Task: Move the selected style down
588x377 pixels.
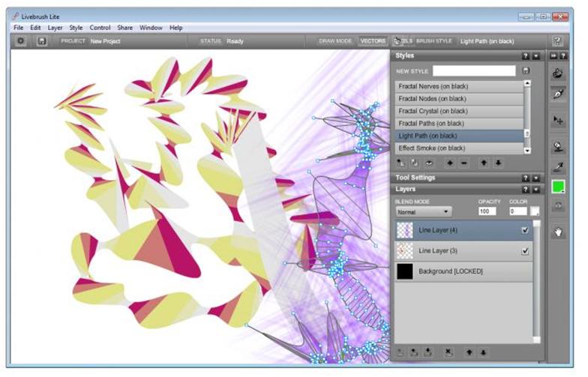Action: [x=498, y=163]
